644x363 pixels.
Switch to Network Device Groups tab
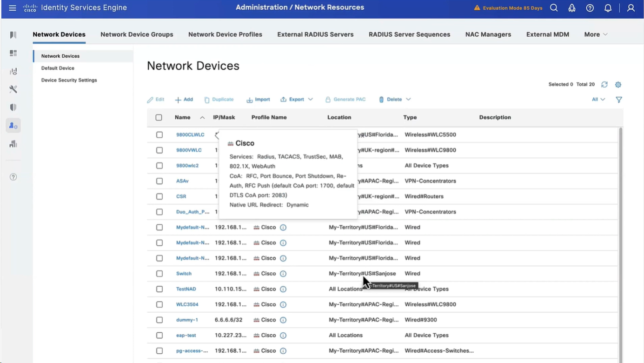click(137, 34)
